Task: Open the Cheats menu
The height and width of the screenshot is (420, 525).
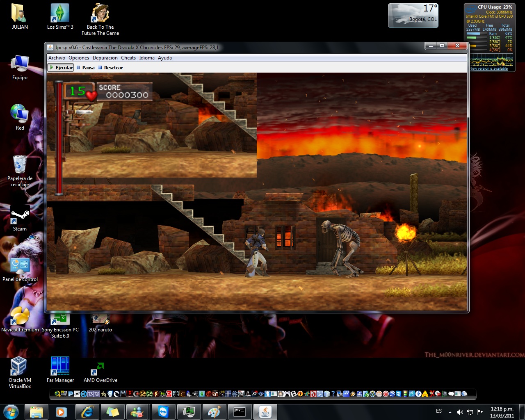Action: pyautogui.click(x=128, y=58)
